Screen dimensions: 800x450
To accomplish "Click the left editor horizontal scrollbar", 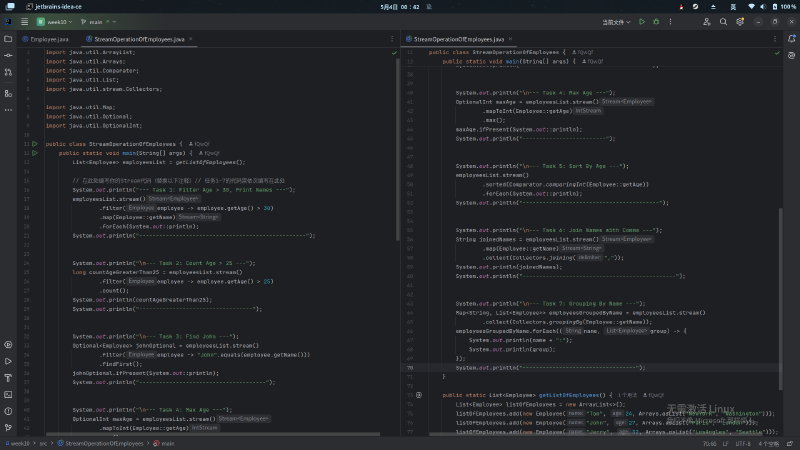I will [x=213, y=434].
